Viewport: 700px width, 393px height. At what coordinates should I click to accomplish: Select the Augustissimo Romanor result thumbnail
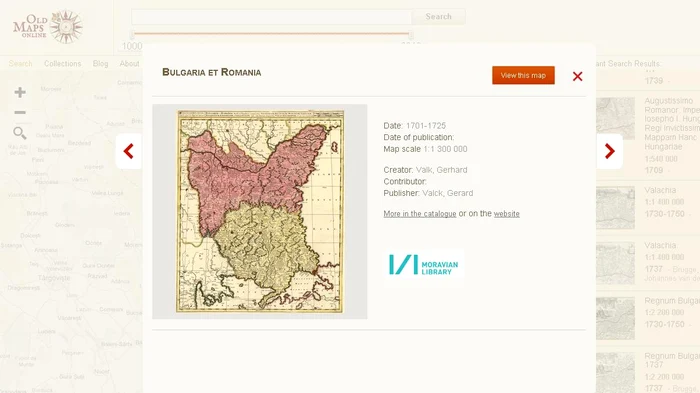(x=615, y=119)
